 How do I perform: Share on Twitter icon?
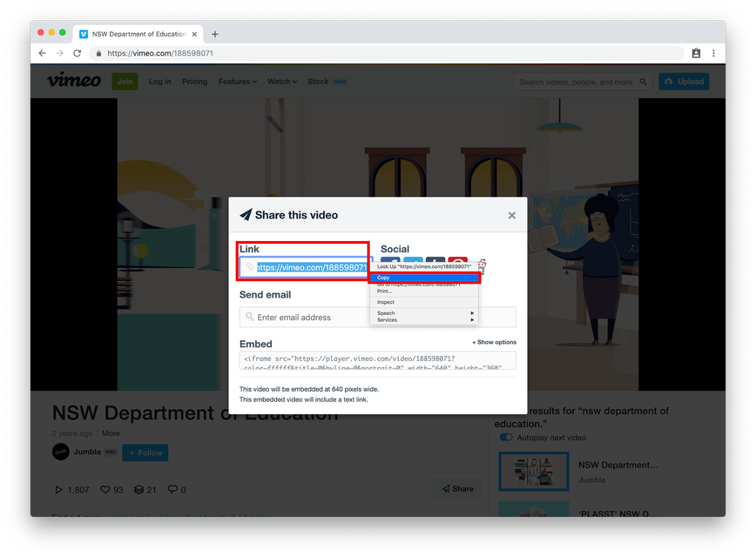click(413, 260)
